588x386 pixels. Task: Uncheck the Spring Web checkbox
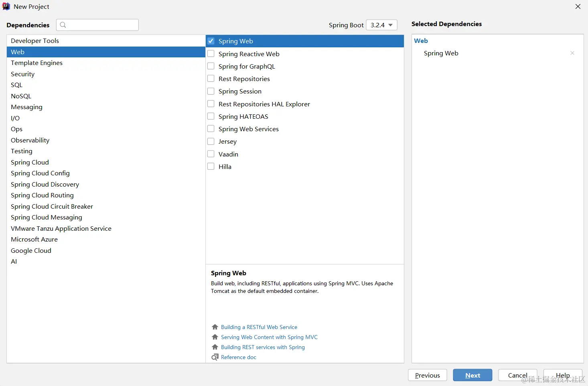pyautogui.click(x=211, y=41)
